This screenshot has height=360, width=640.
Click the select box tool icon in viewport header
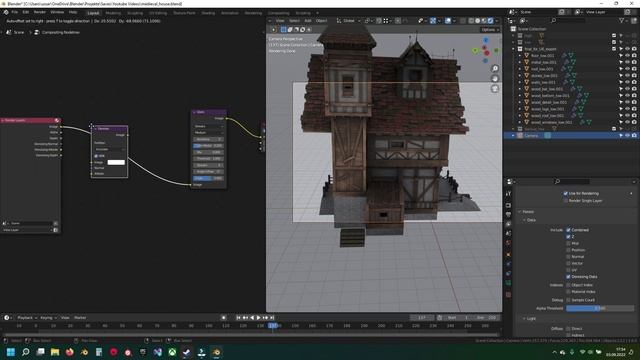pos(283,29)
